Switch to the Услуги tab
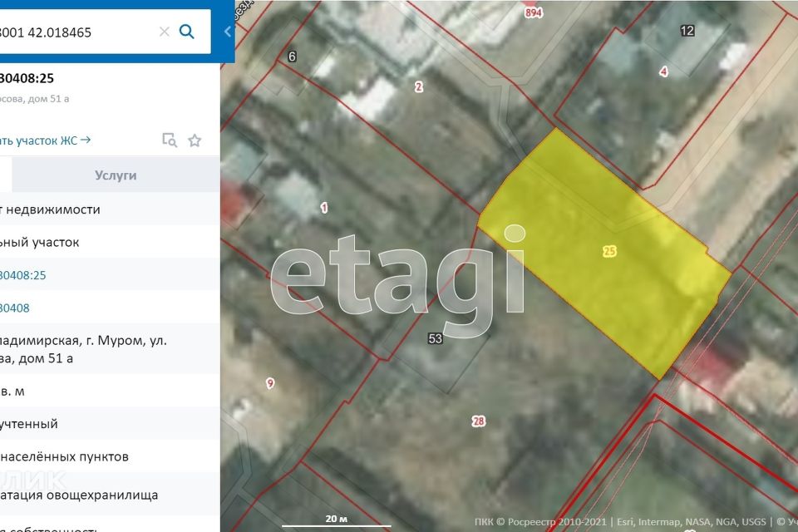 116,175
